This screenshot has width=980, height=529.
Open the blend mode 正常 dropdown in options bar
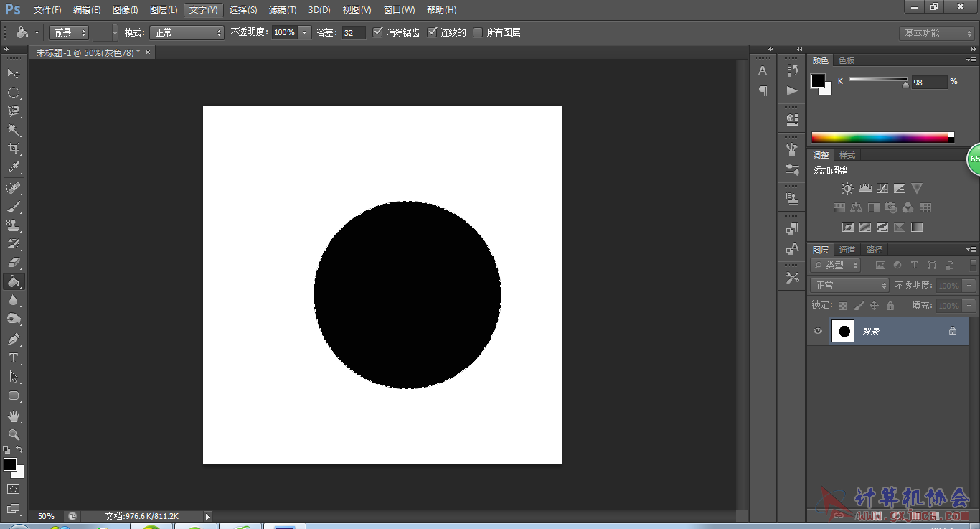187,32
